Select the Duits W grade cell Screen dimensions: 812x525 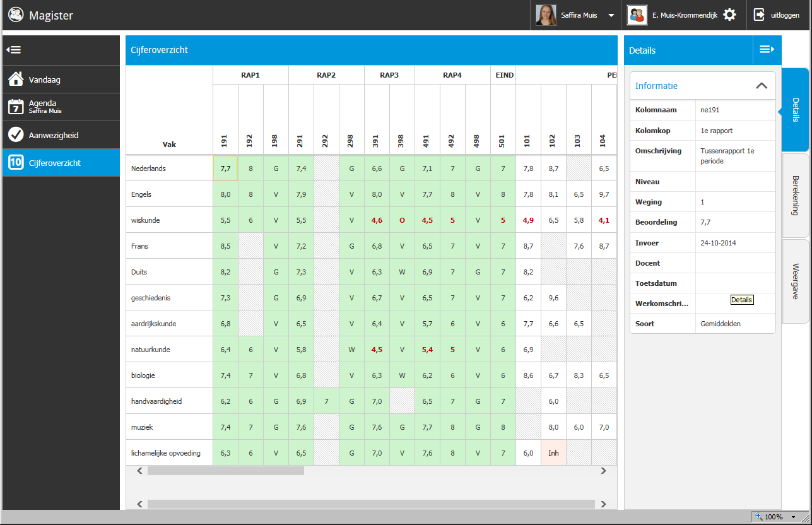(x=402, y=272)
